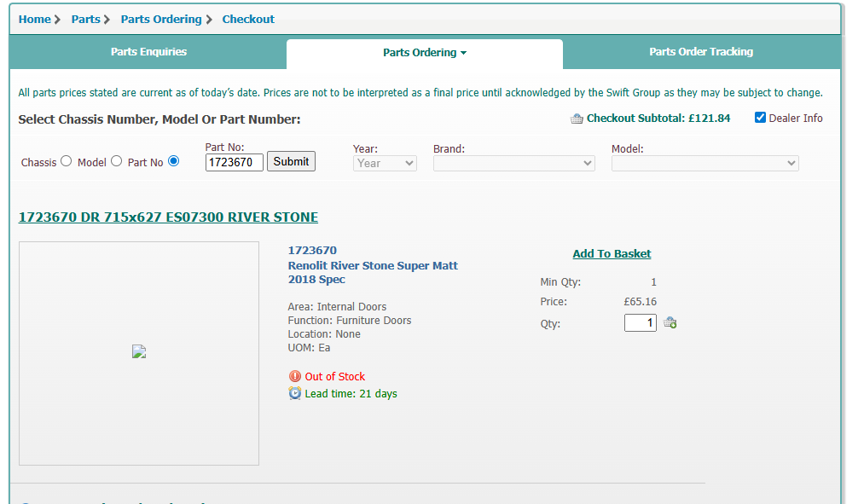Viewport: 864px width, 504px height.
Task: Click the Renolit River Stone Super Matt text
Action: click(x=373, y=265)
